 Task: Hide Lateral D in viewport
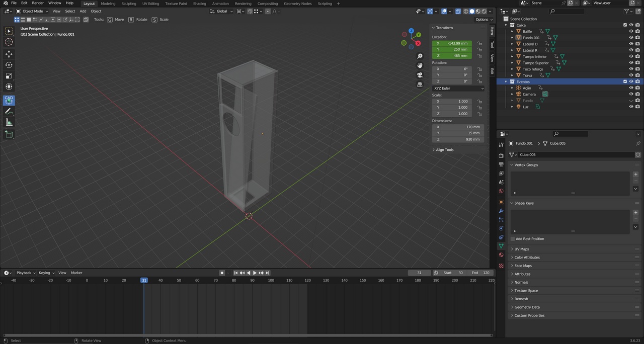point(631,44)
